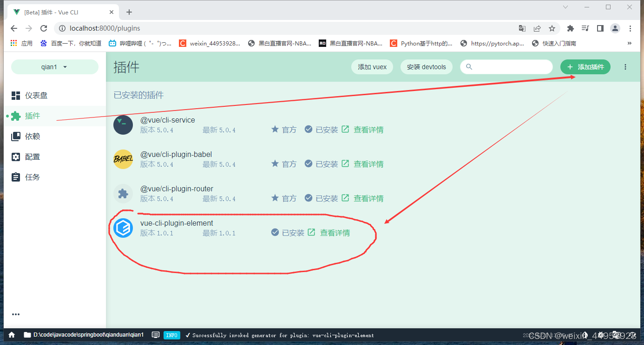This screenshot has height=345, width=644.
Task: Open the 百度一下，你就知道 bookmark
Action: tap(71, 43)
